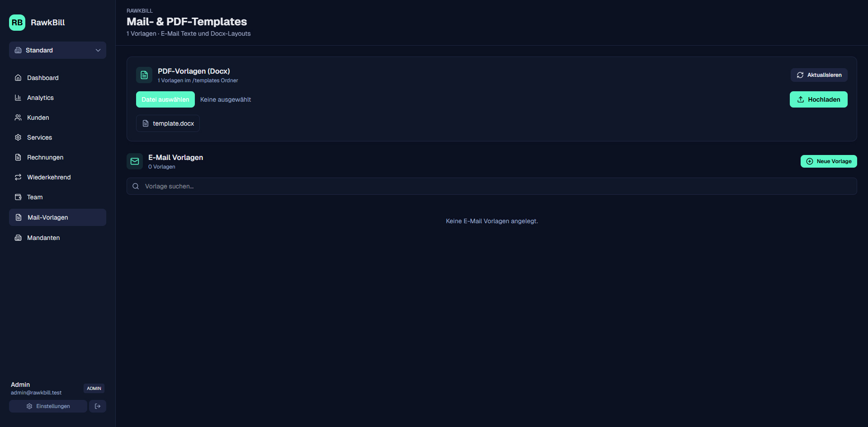Click Datei auswählen file chooser
The image size is (868, 427).
[x=165, y=99]
